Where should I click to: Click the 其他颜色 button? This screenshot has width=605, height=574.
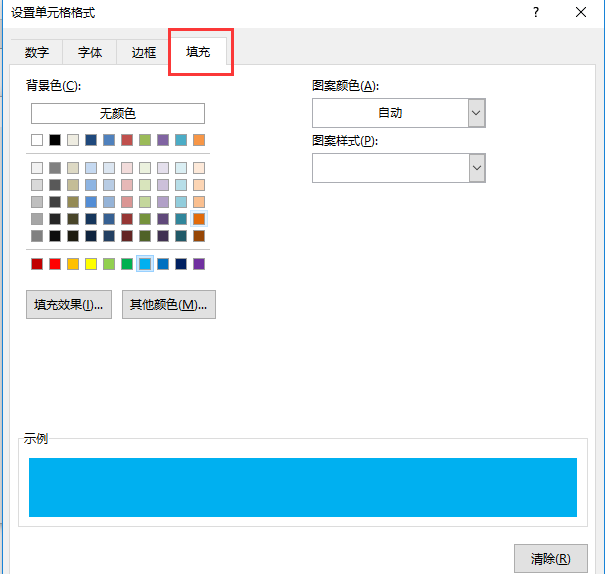[x=168, y=305]
